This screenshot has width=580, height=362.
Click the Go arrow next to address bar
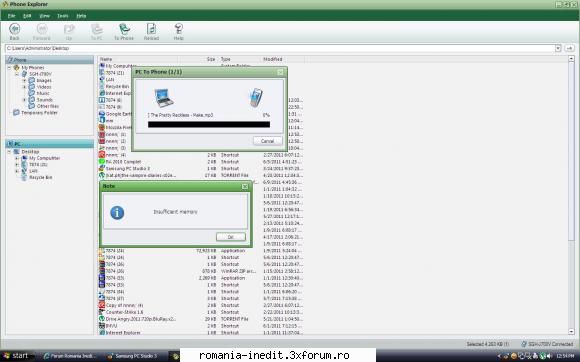[x=569, y=48]
